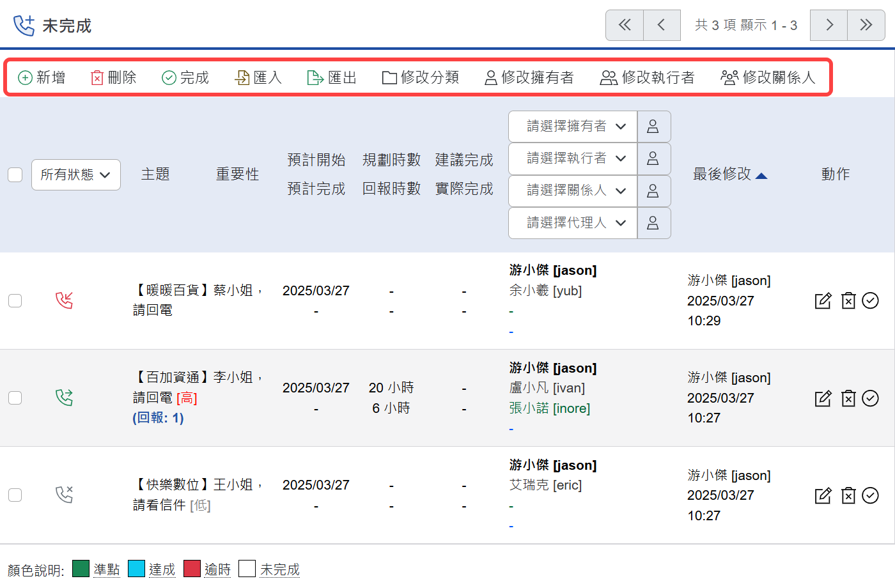Click the 預計開始 column header

click(316, 160)
